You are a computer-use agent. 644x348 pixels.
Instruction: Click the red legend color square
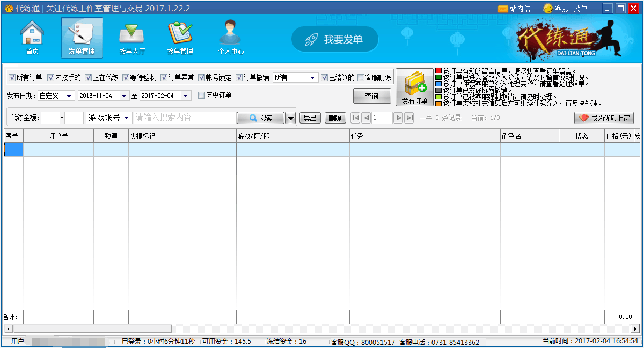coord(438,71)
